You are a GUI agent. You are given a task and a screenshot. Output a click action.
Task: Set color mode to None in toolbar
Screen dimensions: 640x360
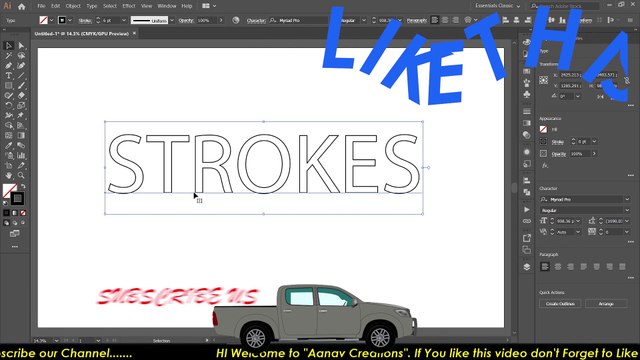(23, 213)
